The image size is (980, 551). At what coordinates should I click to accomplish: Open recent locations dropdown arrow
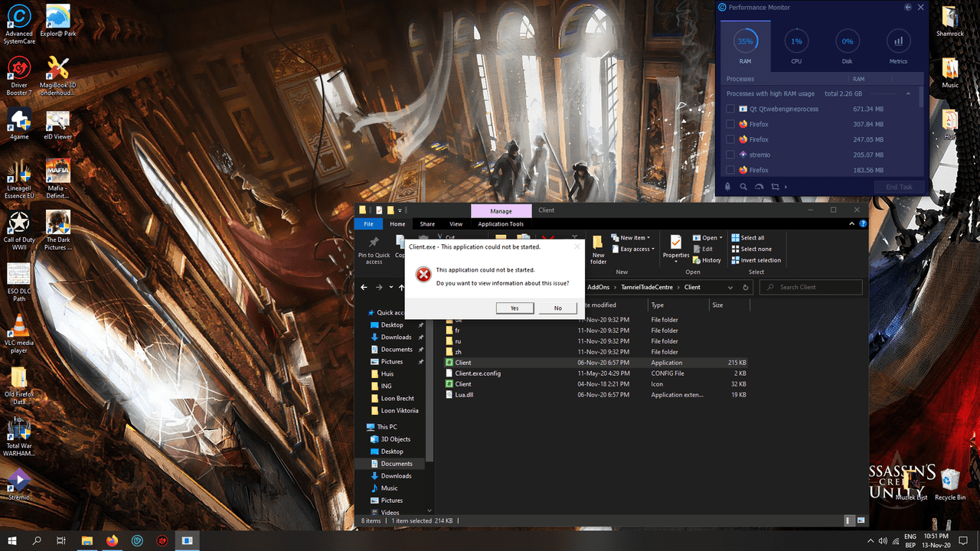[x=391, y=288]
